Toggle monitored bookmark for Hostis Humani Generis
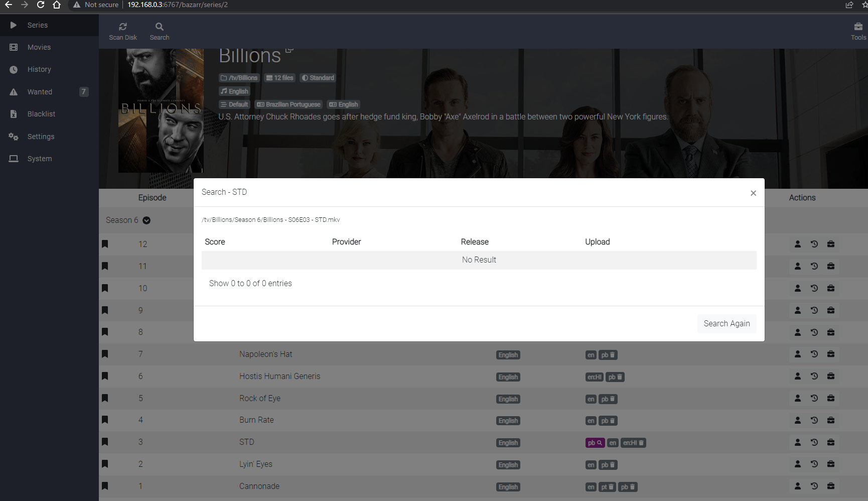Image resolution: width=868 pixels, height=501 pixels. [x=105, y=376]
